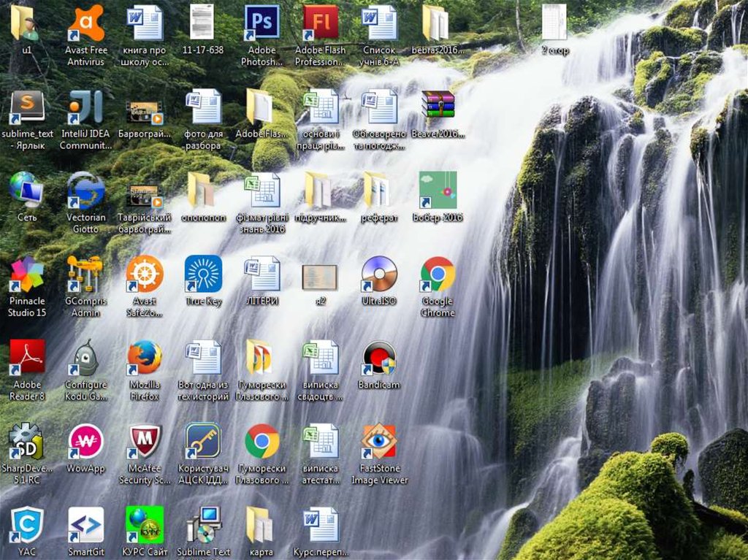Select the SmartGit icon

point(85,525)
